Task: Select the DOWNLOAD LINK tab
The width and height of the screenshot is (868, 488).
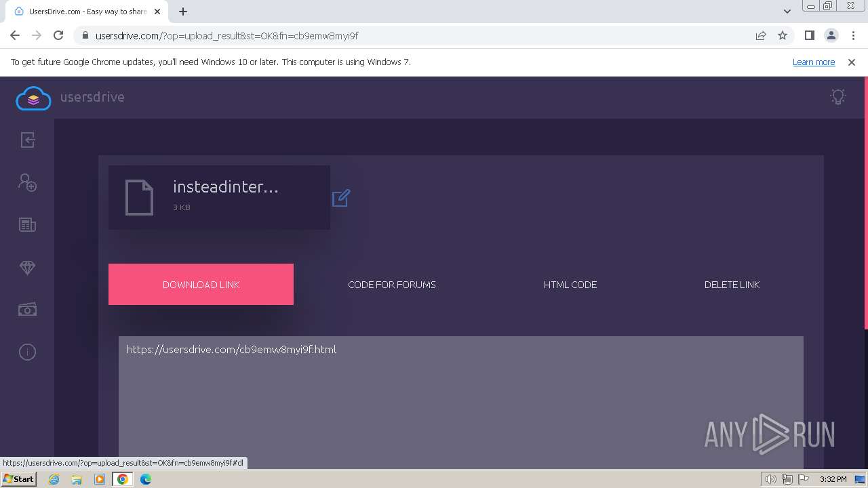Action: (x=201, y=285)
